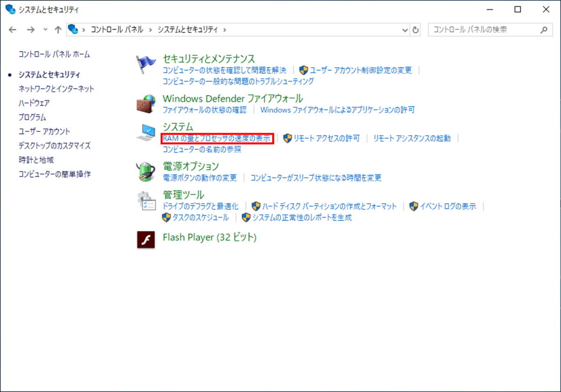
Task: Click the control panel icon in address bar
Action: click(x=73, y=29)
